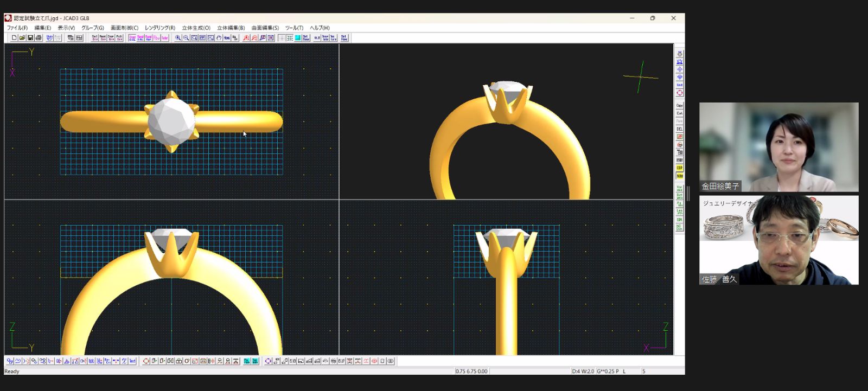Click the DEL icon in right toolbar
The height and width of the screenshot is (391, 868).
click(679, 129)
